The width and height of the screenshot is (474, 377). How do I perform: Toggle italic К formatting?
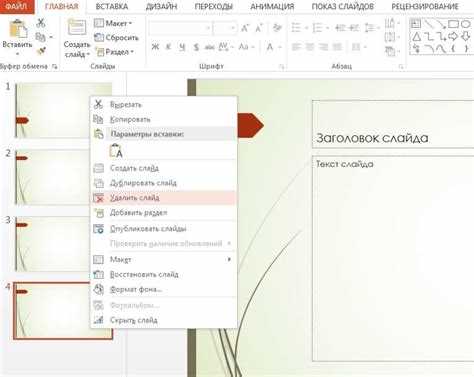(168, 47)
